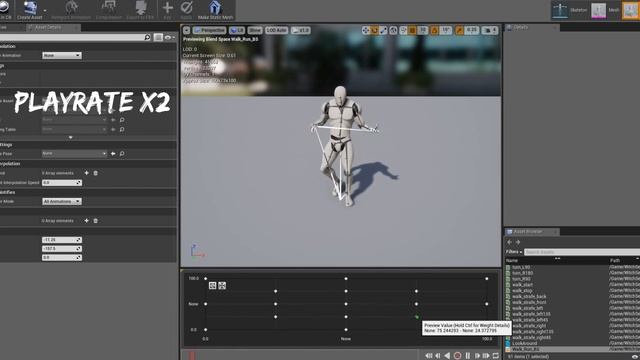This screenshot has width=640, height=360.
Task: Pause the animation playback
Action: tap(468, 356)
